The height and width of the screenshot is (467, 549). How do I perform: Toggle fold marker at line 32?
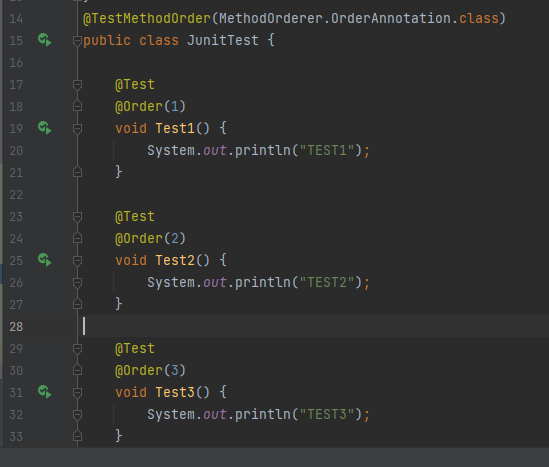[x=77, y=415]
